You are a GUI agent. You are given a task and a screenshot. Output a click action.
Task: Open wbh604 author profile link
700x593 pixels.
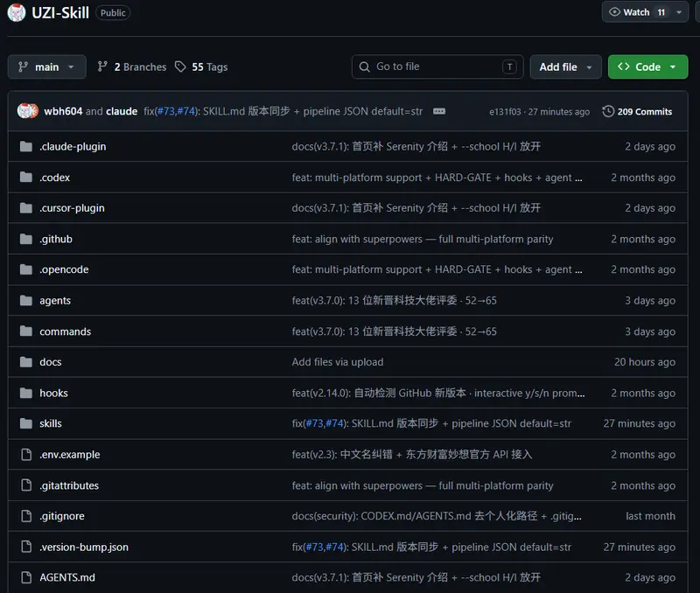coord(63,111)
